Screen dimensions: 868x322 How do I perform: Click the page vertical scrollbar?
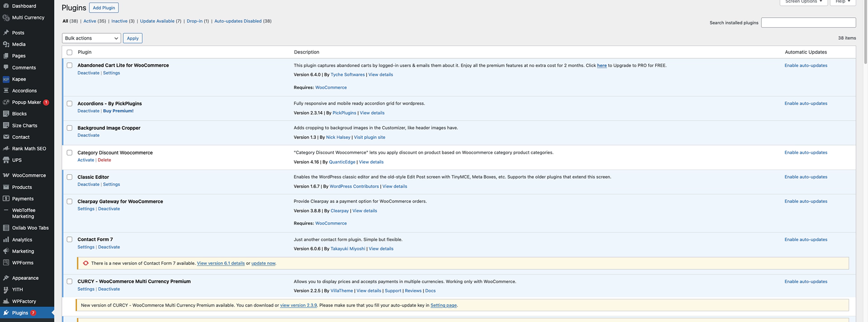(865, 32)
